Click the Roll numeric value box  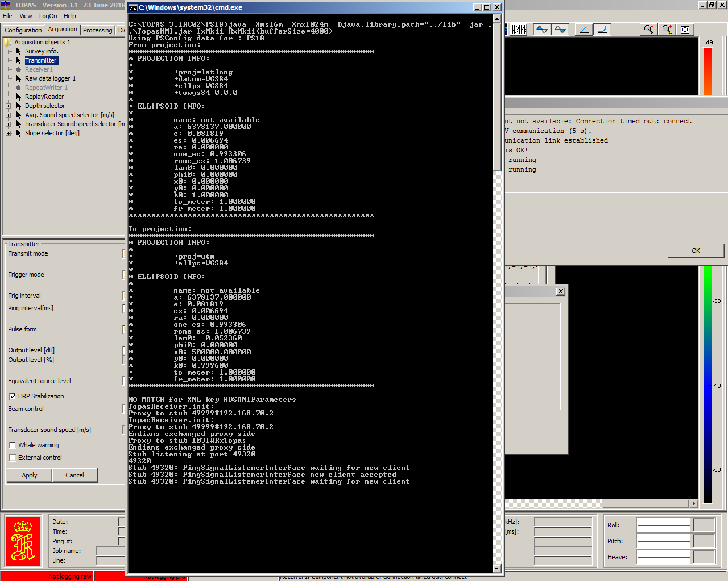[x=704, y=525]
